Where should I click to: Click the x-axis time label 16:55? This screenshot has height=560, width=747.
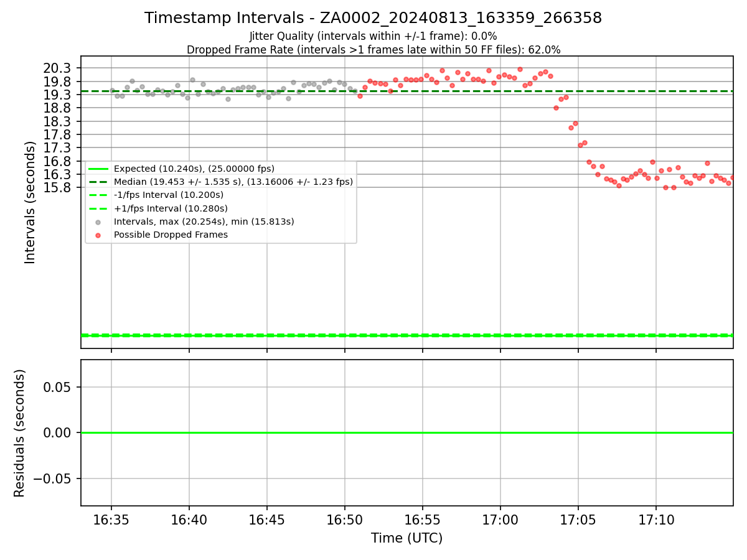coord(423,520)
